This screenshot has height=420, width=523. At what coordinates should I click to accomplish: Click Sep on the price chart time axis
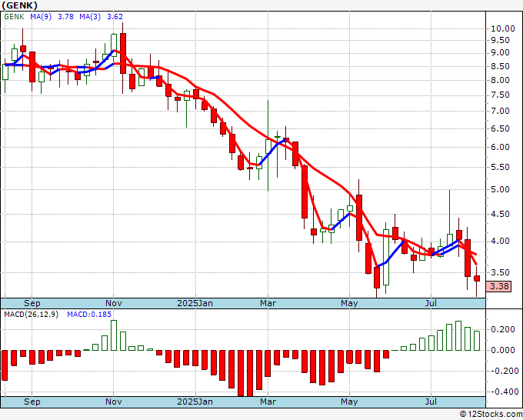(32, 303)
